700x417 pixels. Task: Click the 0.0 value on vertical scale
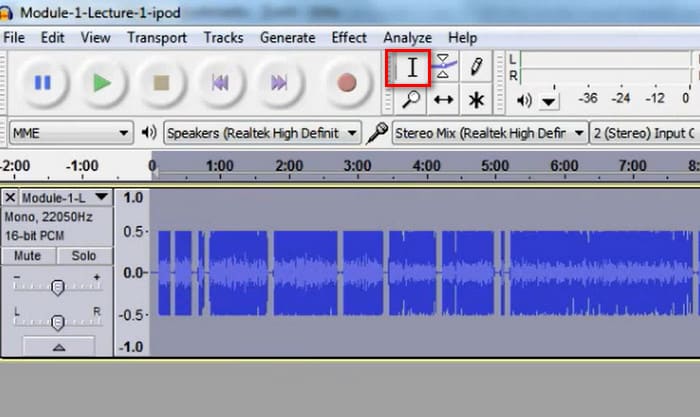click(x=133, y=272)
